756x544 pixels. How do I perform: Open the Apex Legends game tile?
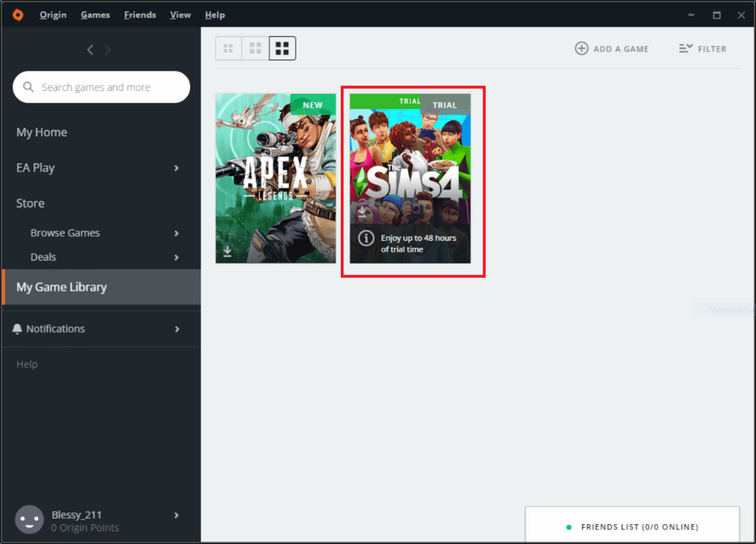[x=276, y=179]
